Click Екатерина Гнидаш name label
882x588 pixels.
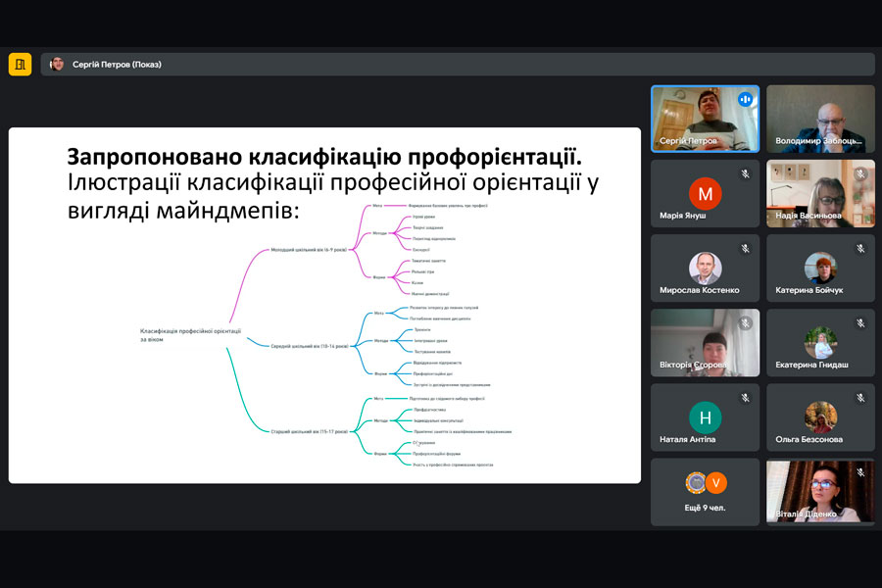point(811,366)
